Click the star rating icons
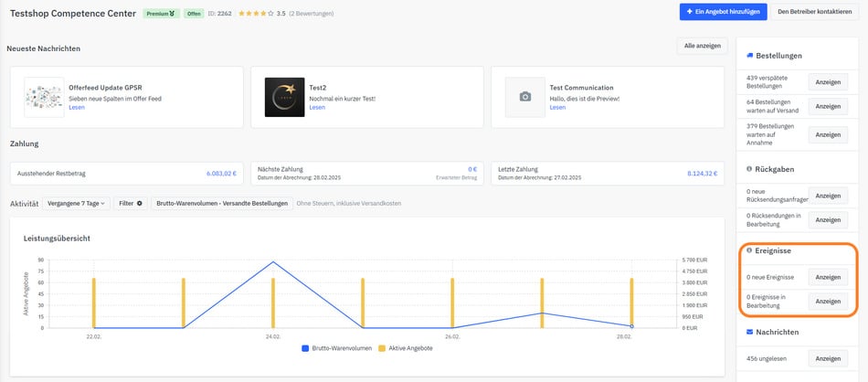 [x=257, y=14]
